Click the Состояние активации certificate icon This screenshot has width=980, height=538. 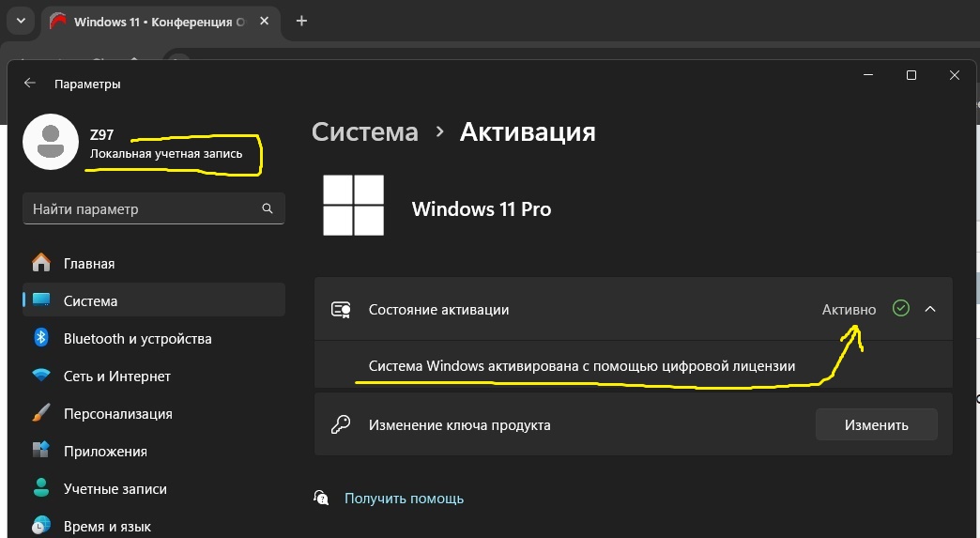coord(341,309)
